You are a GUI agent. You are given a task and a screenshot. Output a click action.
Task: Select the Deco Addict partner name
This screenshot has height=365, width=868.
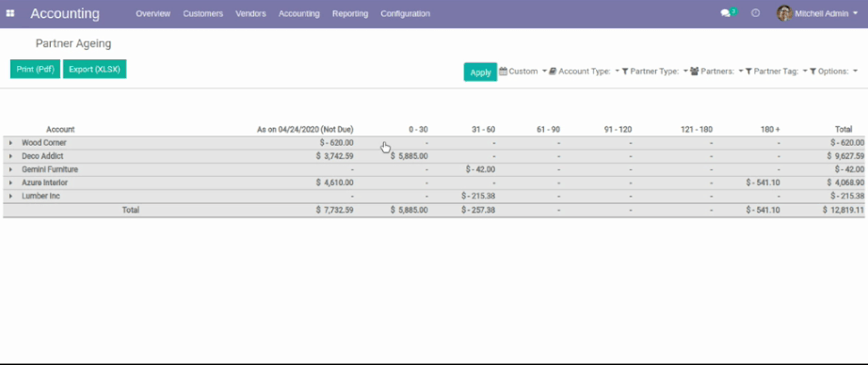pyautogui.click(x=42, y=156)
